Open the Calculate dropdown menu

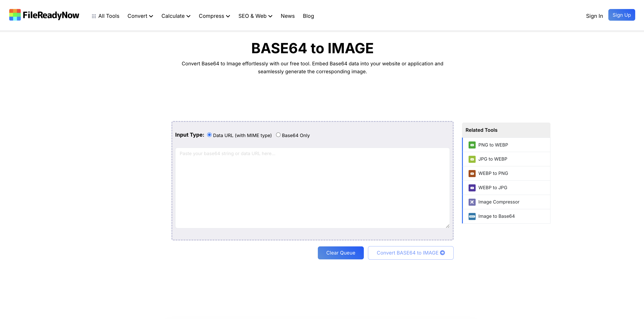pos(176,16)
